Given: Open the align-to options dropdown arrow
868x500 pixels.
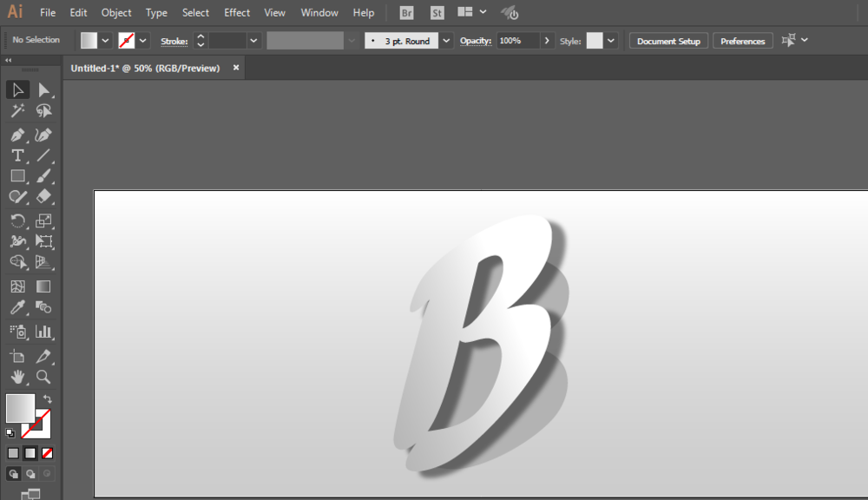Looking at the screenshot, I should click(x=805, y=40).
